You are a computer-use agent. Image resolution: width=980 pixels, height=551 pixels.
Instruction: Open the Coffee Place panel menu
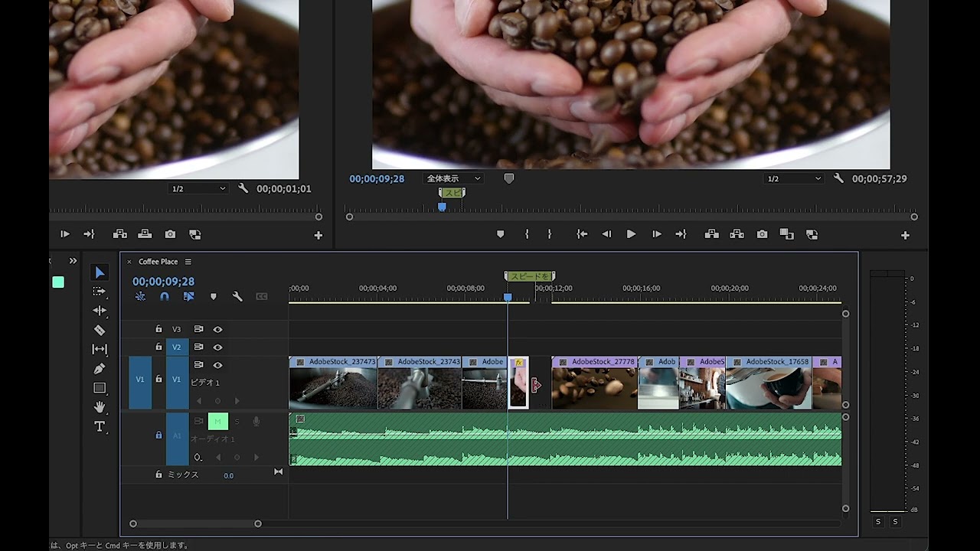click(x=188, y=262)
